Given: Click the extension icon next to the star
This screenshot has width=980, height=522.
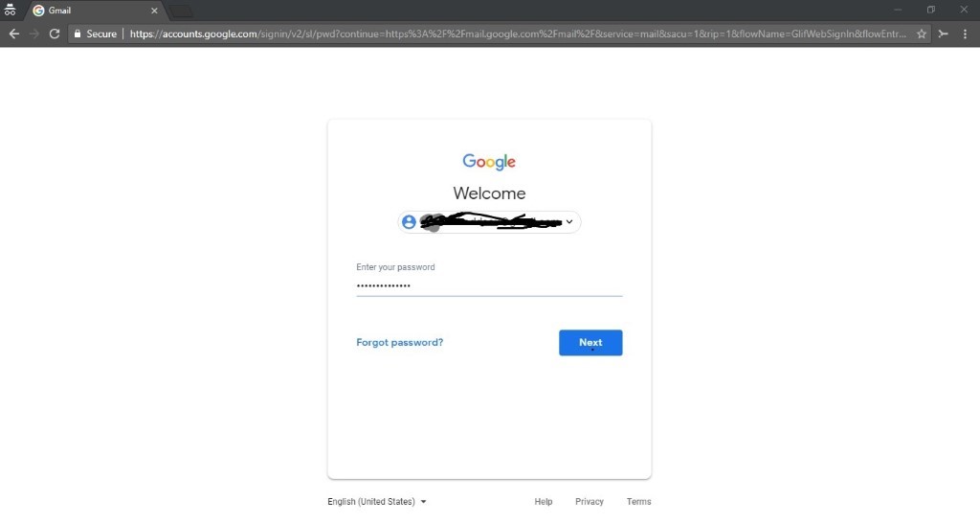Looking at the screenshot, I should coord(943,34).
